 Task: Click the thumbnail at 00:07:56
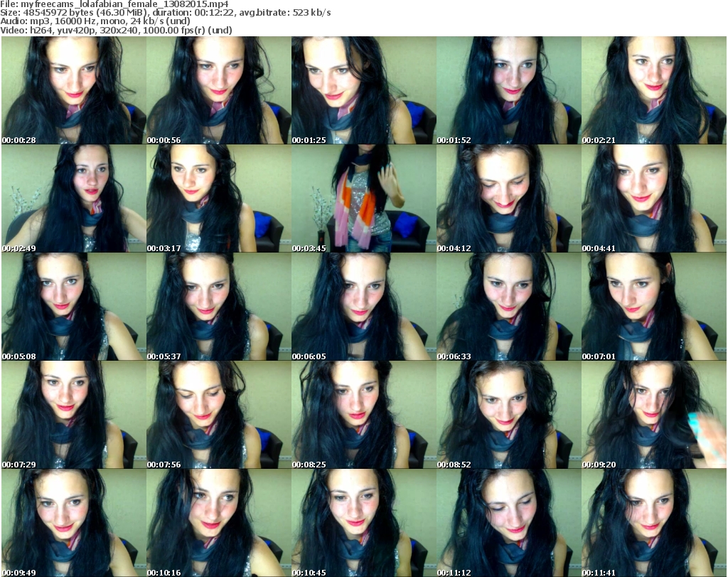219,415
